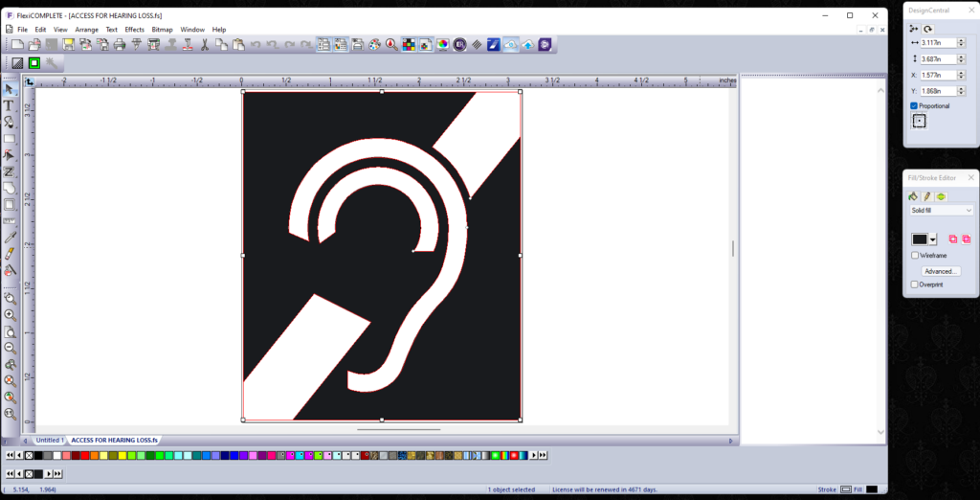The image size is (980, 500).
Task: Open the File menu
Action: pyautogui.click(x=23, y=30)
